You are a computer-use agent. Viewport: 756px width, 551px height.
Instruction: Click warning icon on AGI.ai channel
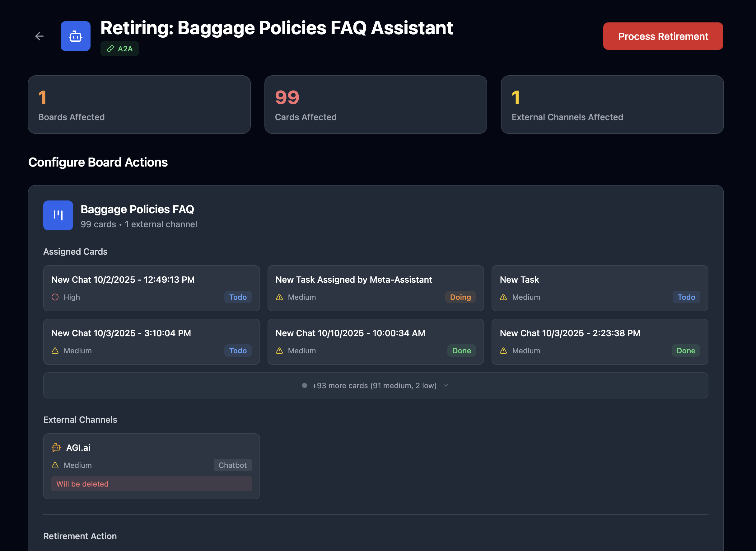coord(55,465)
